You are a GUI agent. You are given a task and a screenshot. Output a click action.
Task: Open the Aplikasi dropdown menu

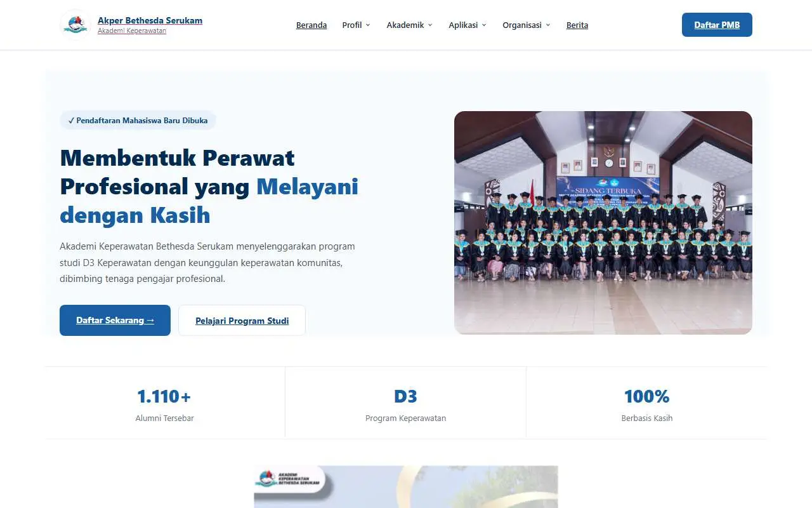[x=468, y=25]
